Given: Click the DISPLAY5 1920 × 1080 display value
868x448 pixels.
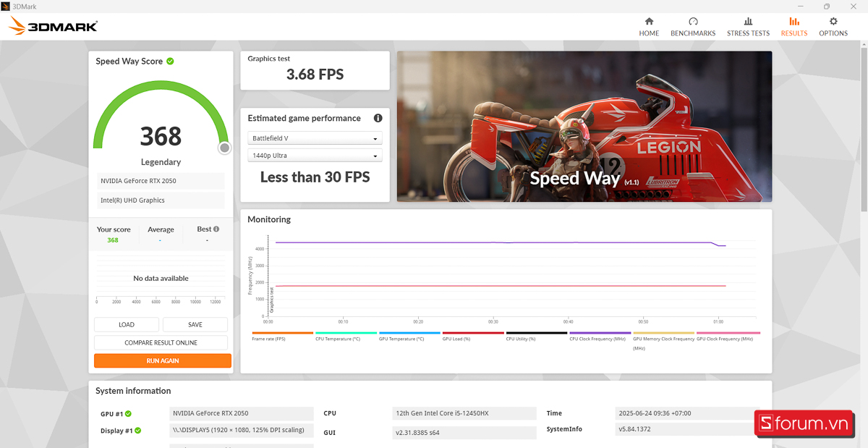Looking at the screenshot, I should pos(242,430).
